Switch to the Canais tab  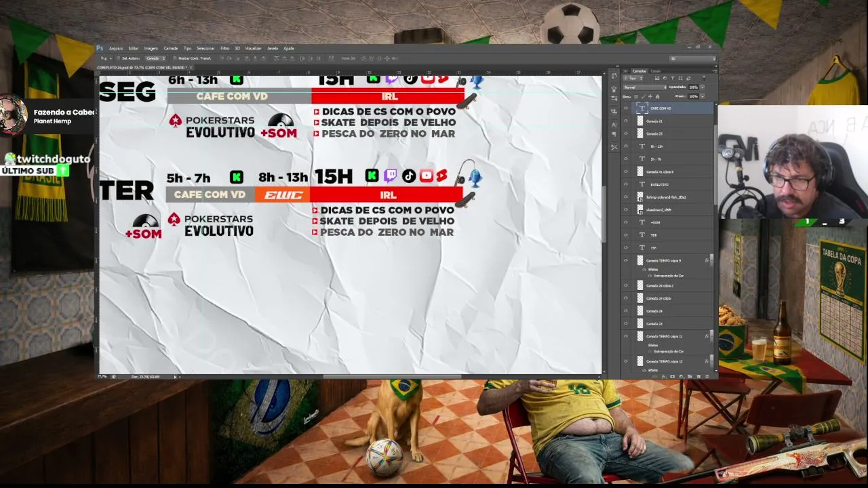tap(656, 71)
